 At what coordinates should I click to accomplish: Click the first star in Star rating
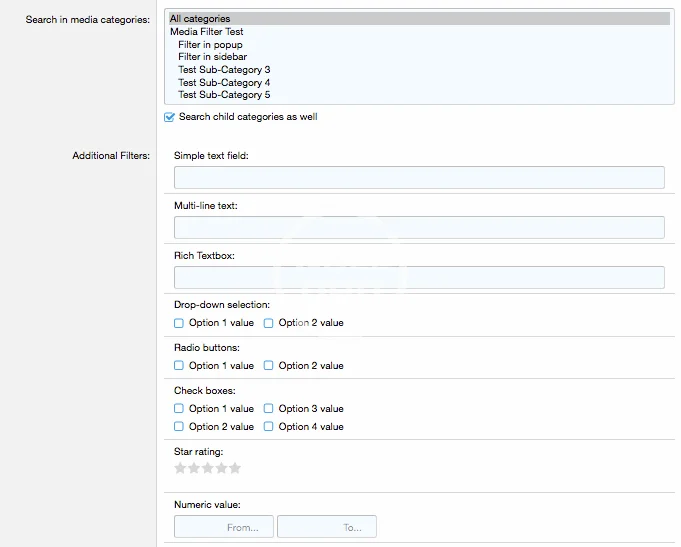coord(180,468)
